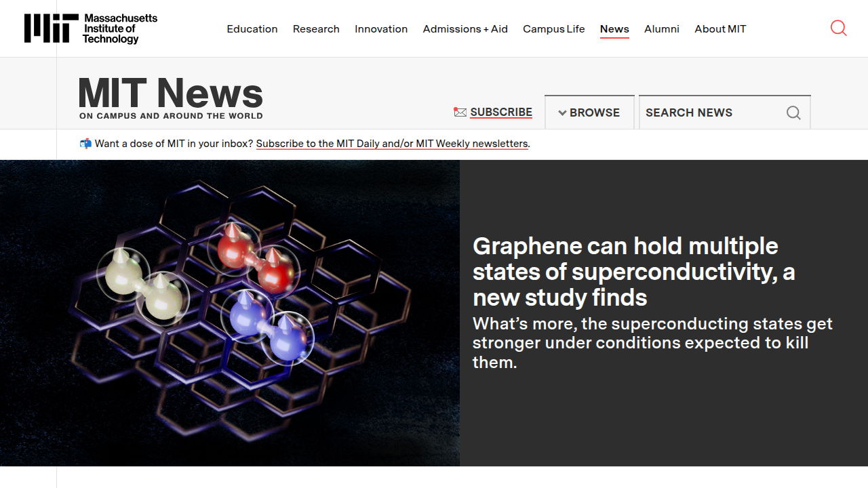Viewport: 868px width, 488px height.
Task: Open the Campus Life menu
Action: tap(554, 28)
